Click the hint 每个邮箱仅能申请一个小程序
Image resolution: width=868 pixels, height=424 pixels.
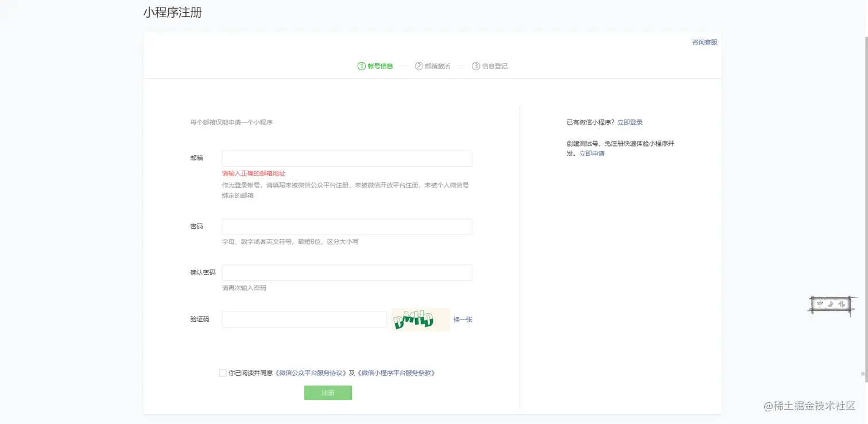click(x=231, y=122)
